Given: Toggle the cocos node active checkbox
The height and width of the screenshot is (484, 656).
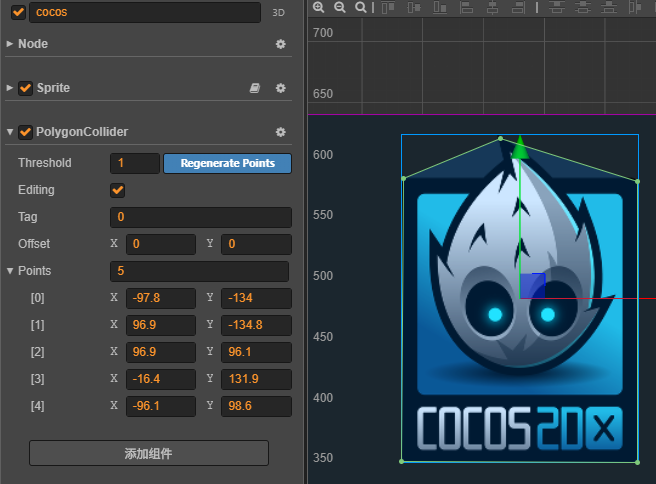Looking at the screenshot, I should [18, 12].
